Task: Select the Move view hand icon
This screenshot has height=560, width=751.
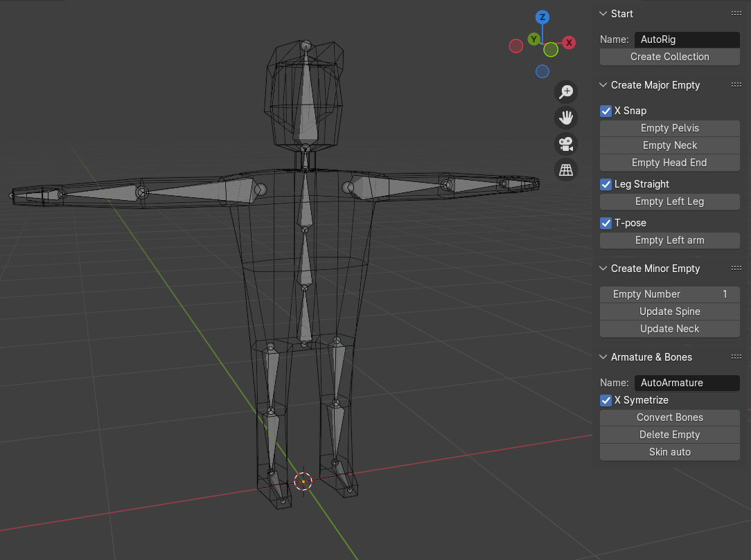Action: point(566,117)
